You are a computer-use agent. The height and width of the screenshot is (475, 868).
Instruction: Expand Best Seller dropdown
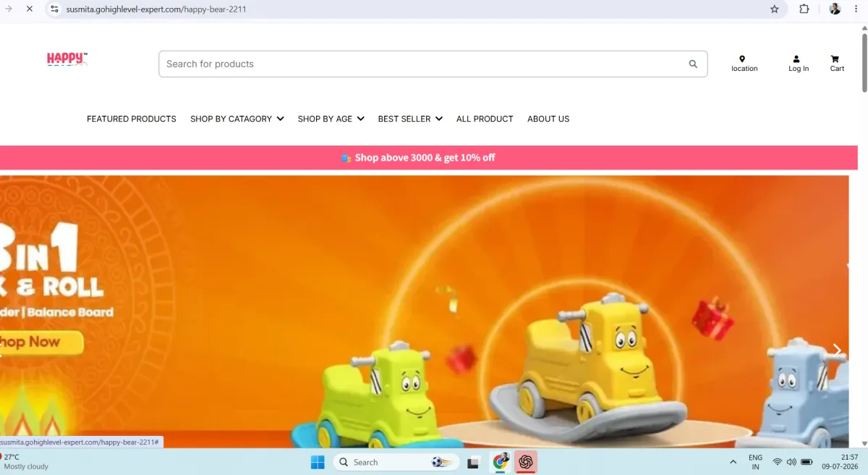pos(410,119)
